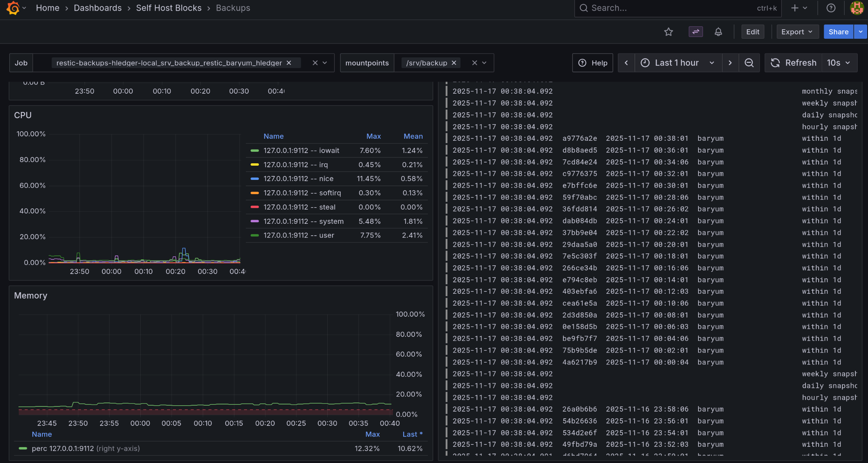Click the clock icon beside Last 1 hour
868x463 pixels.
645,62
